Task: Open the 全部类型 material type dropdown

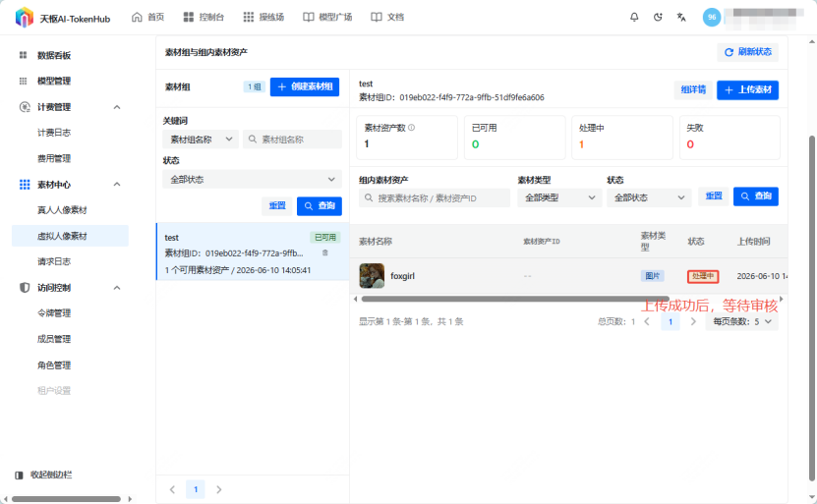Action: tap(559, 197)
